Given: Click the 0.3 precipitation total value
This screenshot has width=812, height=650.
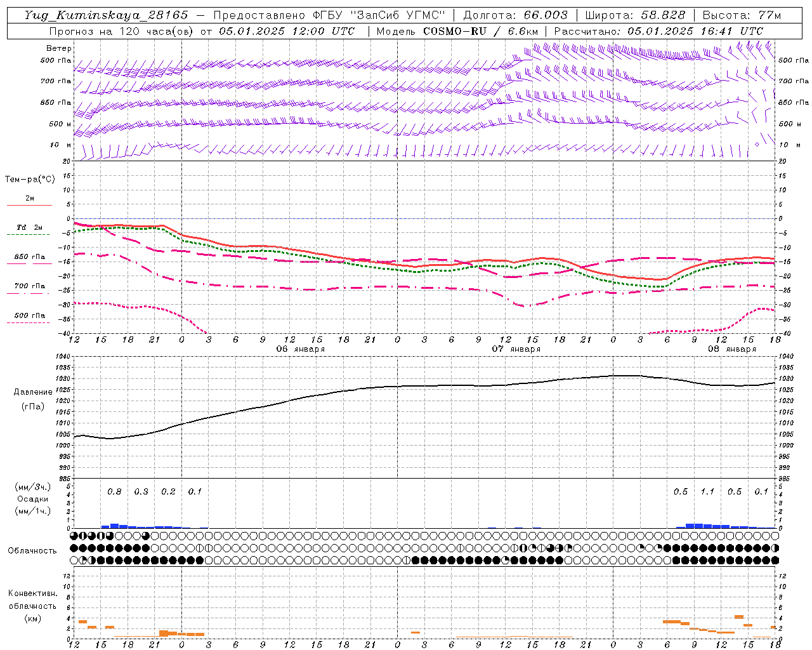Looking at the screenshot, I should tap(141, 491).
